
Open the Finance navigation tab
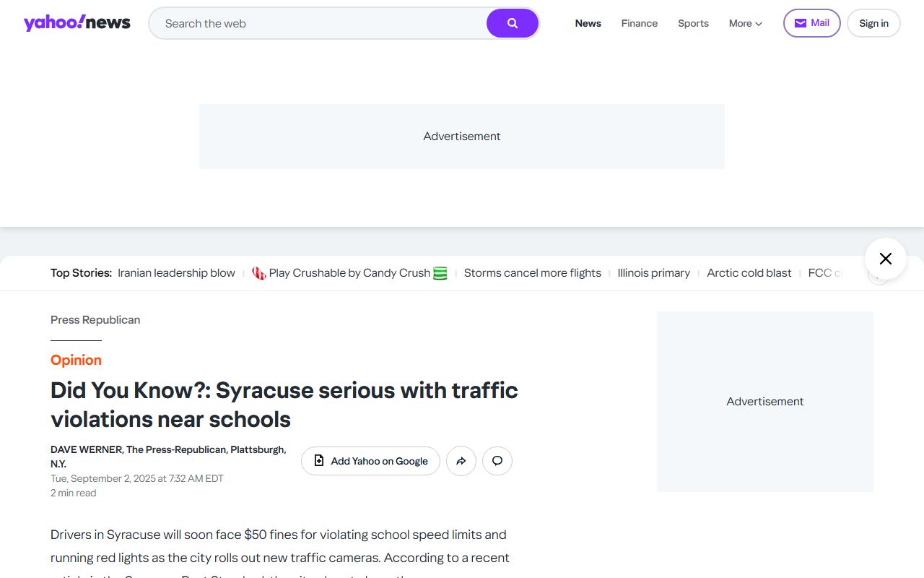pyautogui.click(x=640, y=23)
